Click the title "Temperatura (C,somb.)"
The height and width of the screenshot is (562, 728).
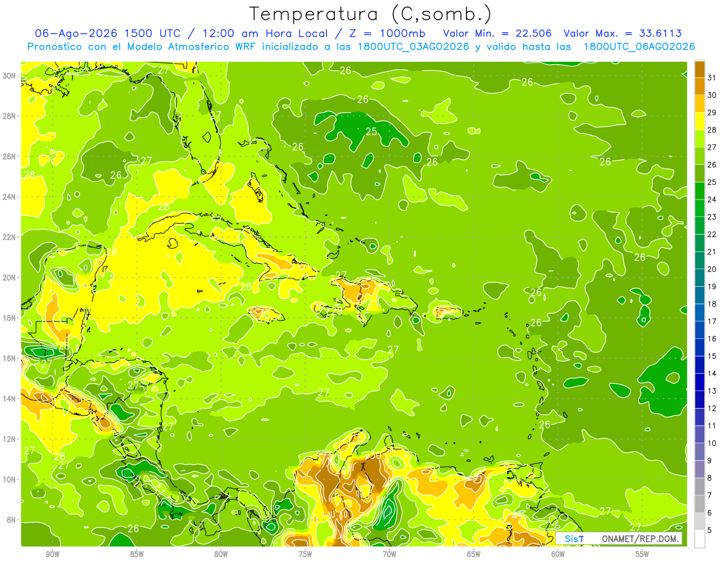tap(370, 14)
